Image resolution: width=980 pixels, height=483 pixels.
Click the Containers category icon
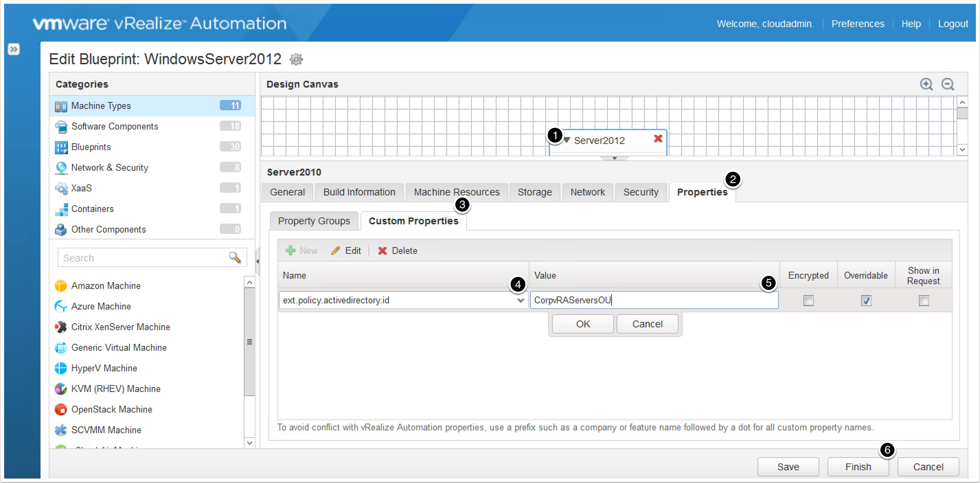(61, 209)
